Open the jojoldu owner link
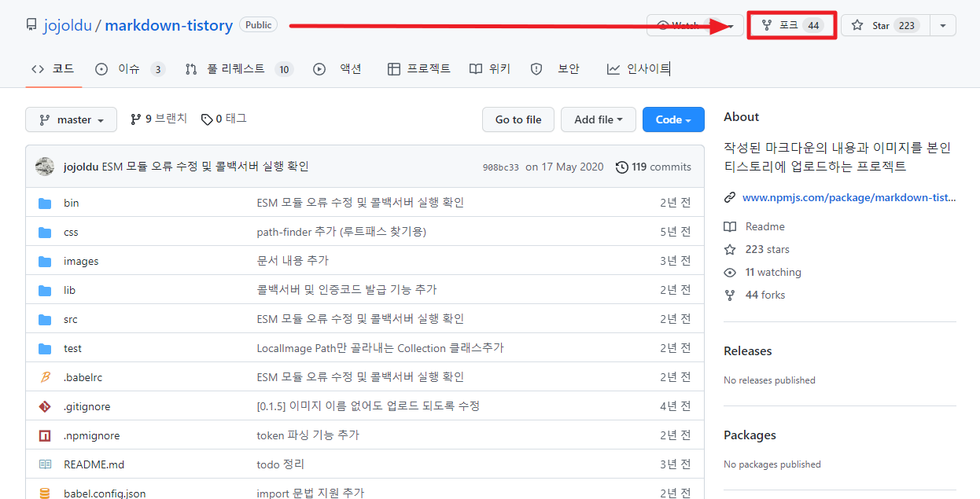Image resolution: width=980 pixels, height=499 pixels. coord(68,25)
